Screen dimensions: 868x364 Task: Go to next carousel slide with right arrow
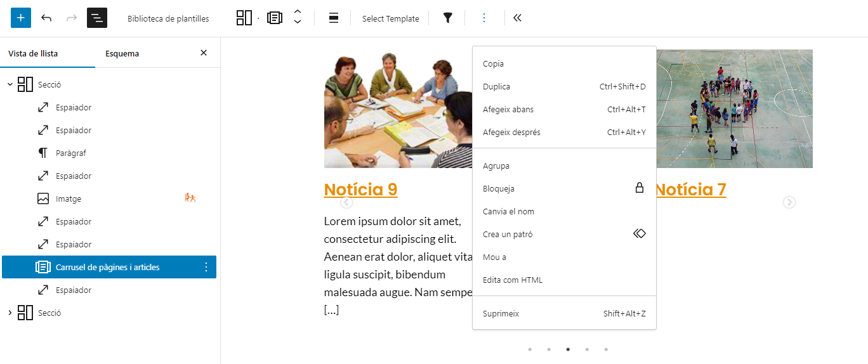click(789, 202)
